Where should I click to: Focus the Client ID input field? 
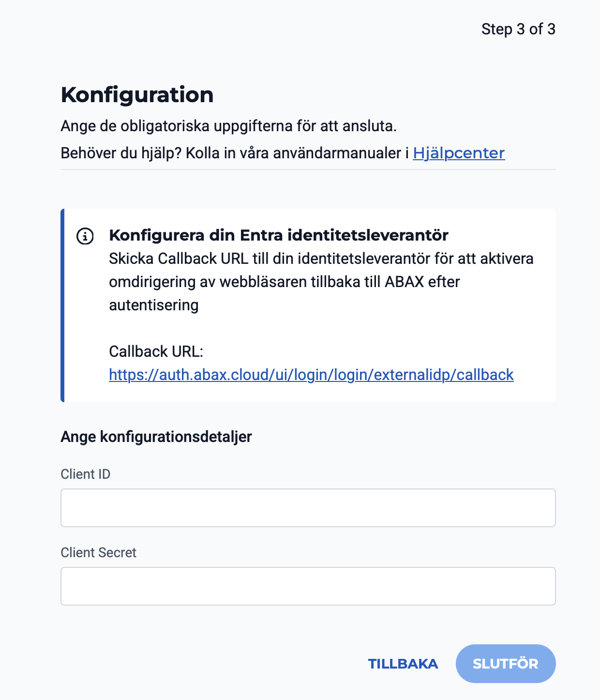click(x=308, y=508)
